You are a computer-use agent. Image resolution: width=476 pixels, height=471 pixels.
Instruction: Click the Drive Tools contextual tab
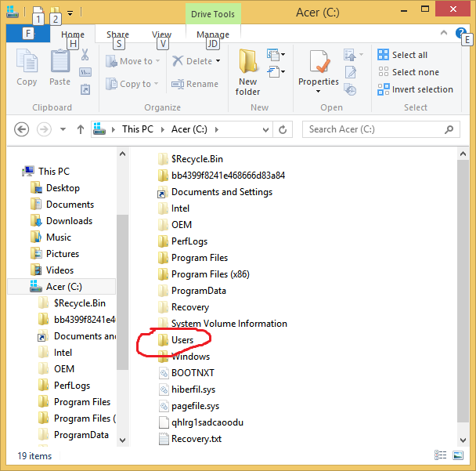click(x=213, y=14)
